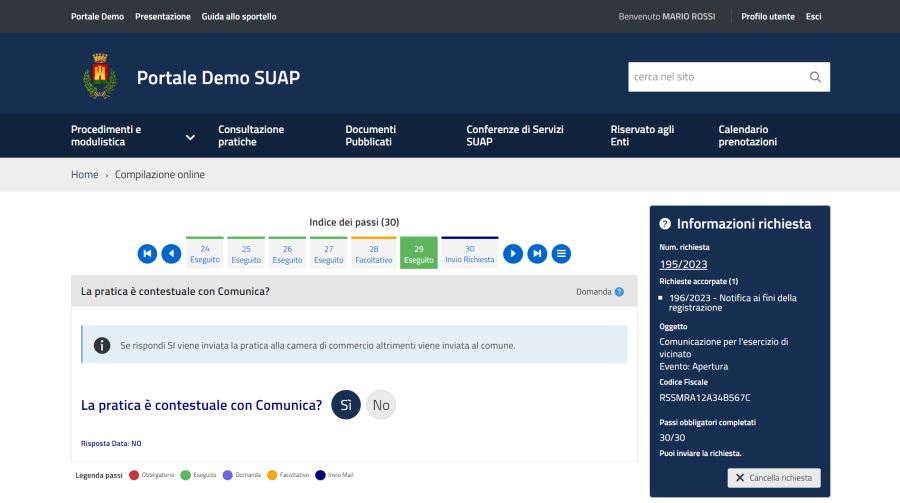
Task: Go to previous step arrow icon
Action: (171, 254)
